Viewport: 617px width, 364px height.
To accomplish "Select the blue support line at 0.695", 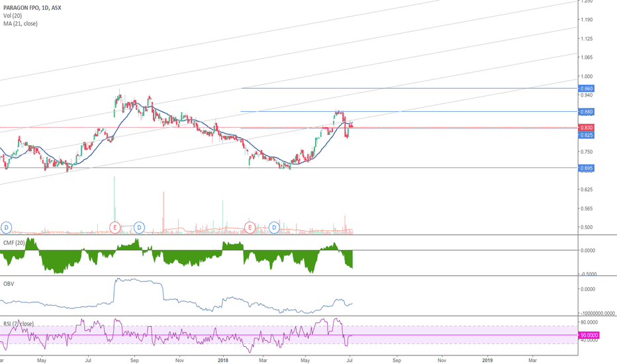I will [x=289, y=168].
